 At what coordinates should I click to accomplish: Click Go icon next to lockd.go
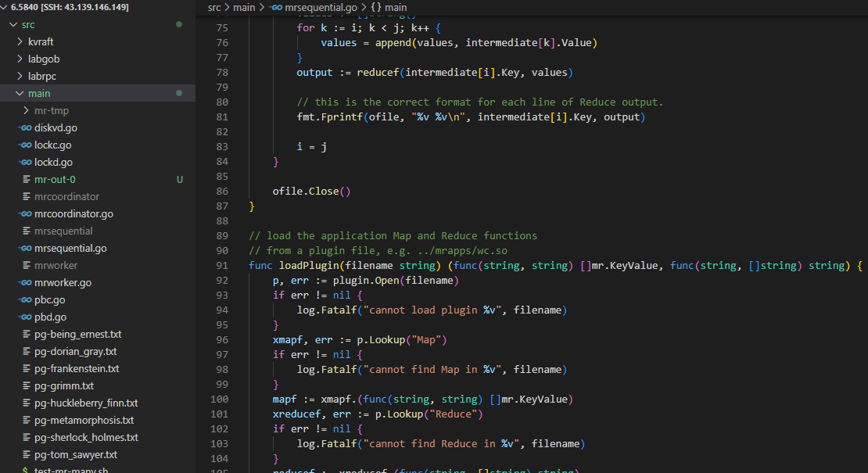click(x=26, y=162)
